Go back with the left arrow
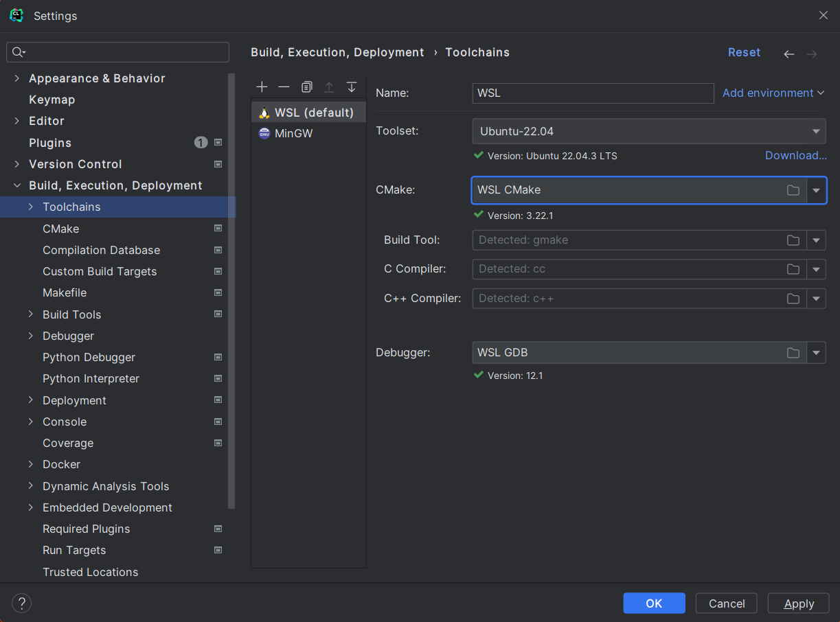 [789, 54]
